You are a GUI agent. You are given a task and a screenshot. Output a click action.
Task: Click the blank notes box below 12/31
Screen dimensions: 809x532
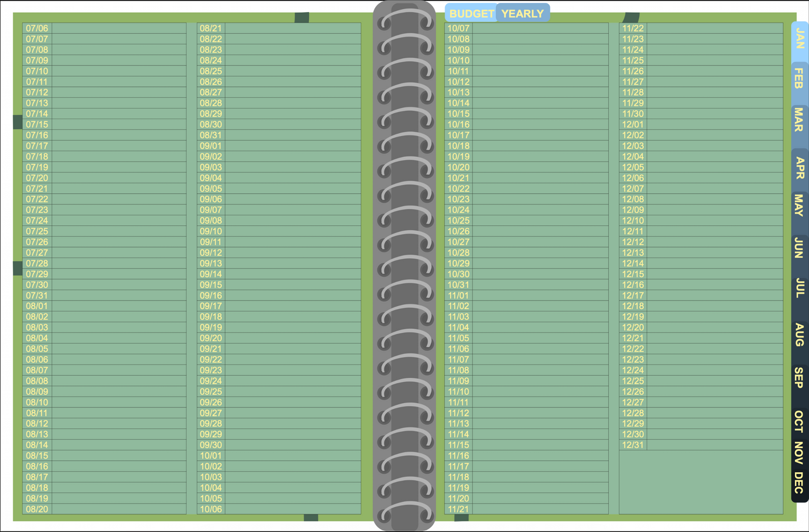point(701,482)
